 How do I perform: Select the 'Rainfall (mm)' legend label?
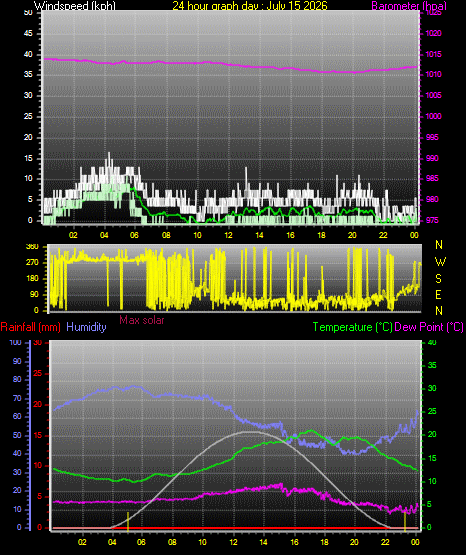point(30,327)
